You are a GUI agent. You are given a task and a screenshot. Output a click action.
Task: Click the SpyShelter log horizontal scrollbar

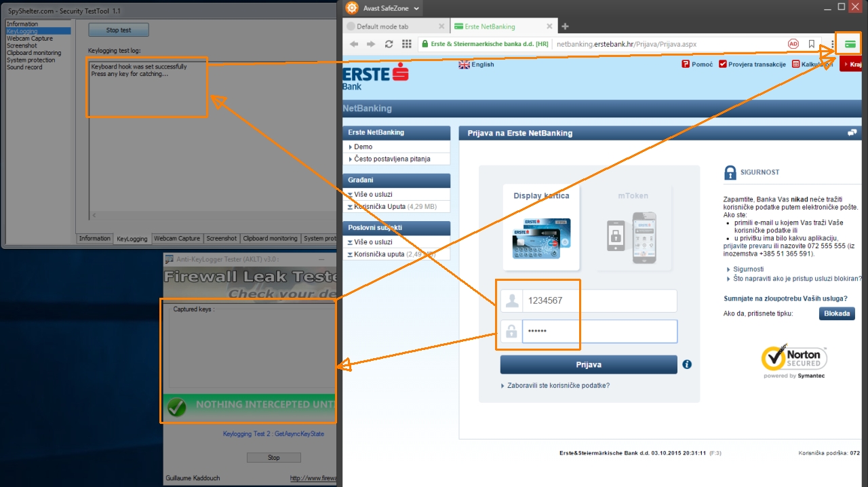(212, 215)
